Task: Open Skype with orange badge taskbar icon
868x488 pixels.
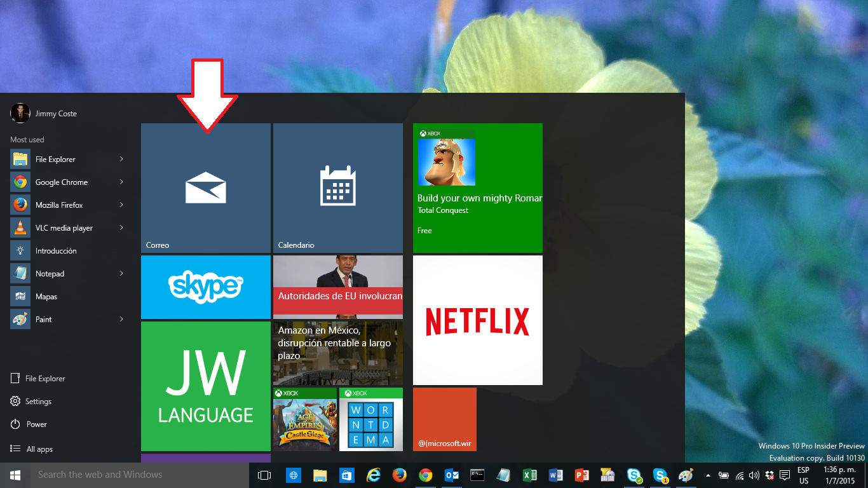Action: pyautogui.click(x=660, y=475)
